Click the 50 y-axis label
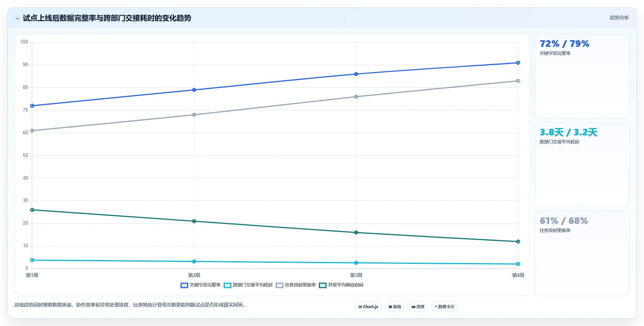Screen dimensions: 644x326 (x=25, y=155)
